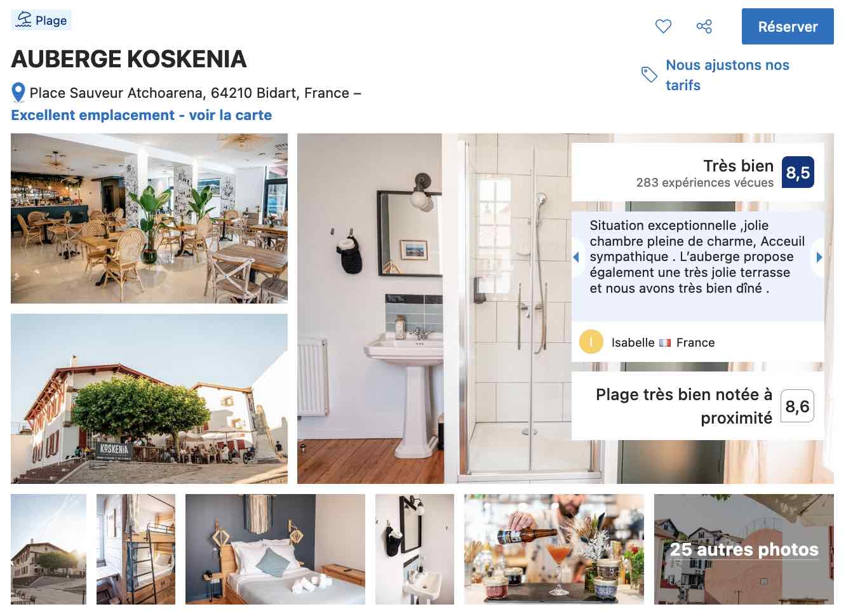846x616 pixels.
Task: Click the map pin location icon
Action: [18, 93]
